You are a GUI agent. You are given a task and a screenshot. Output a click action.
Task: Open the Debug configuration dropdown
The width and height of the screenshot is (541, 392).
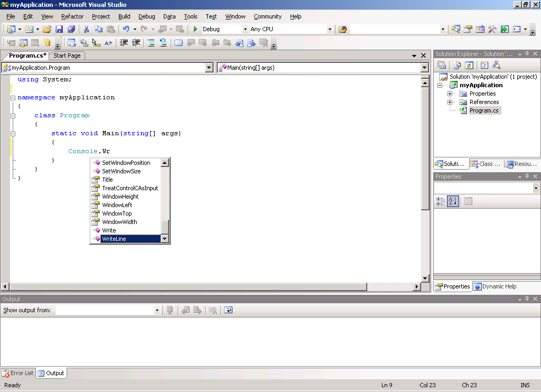(245, 30)
